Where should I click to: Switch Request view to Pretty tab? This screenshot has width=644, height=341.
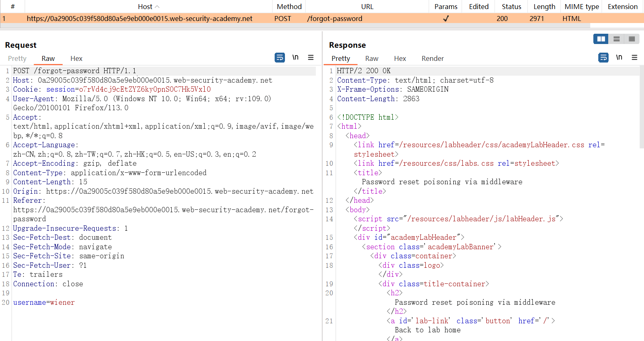[x=17, y=58]
